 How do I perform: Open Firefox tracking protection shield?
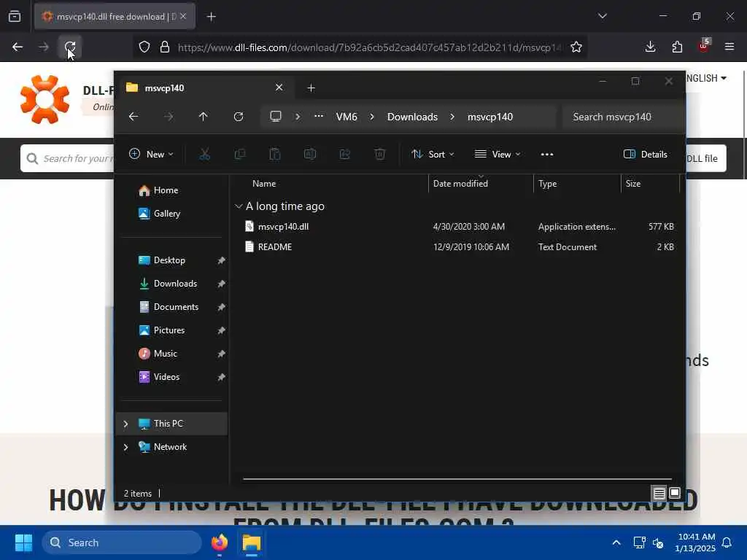(144, 47)
